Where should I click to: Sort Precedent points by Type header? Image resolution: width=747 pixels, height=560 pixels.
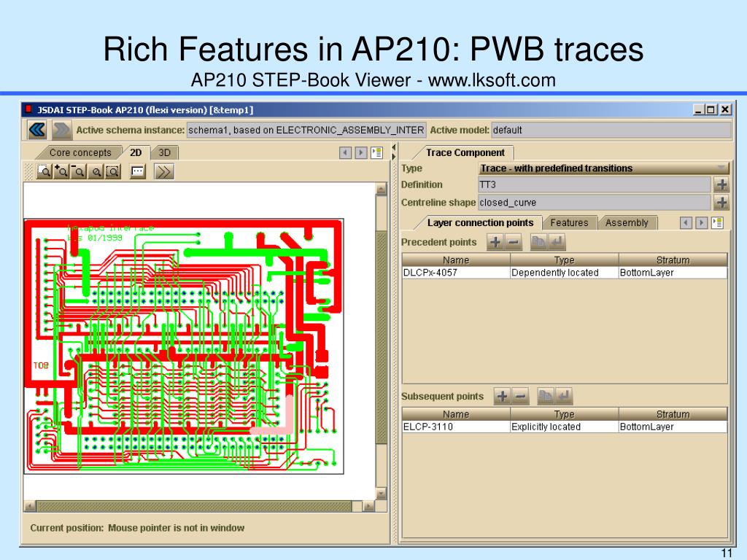pyautogui.click(x=565, y=260)
